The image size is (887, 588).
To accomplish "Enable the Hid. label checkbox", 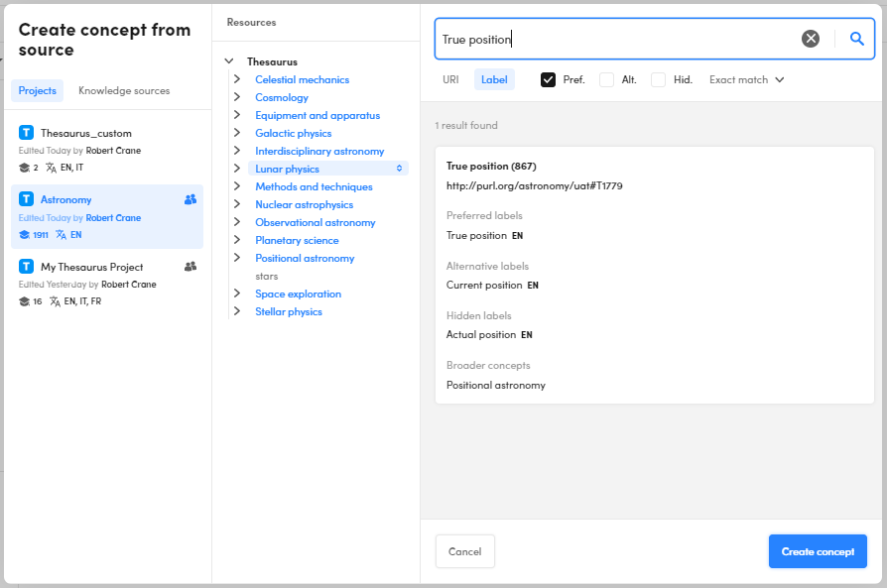I will 658,79.
